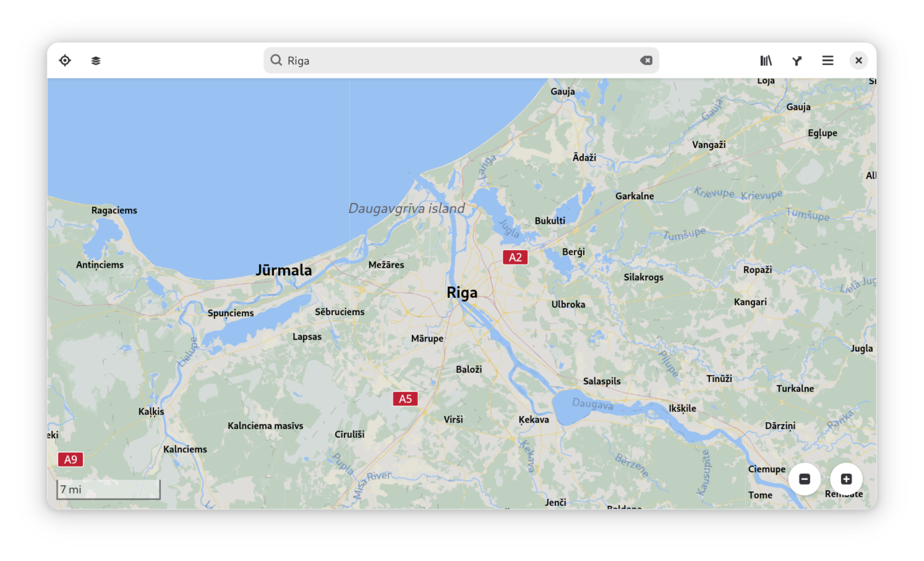Click the Jūrmala city label
The width and height of the screenshot is (924, 561).
tap(284, 270)
